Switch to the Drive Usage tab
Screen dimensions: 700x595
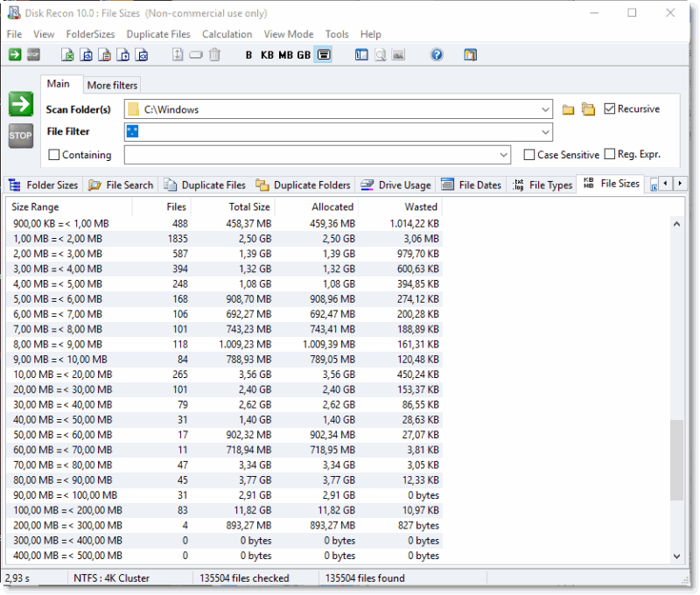click(x=396, y=185)
